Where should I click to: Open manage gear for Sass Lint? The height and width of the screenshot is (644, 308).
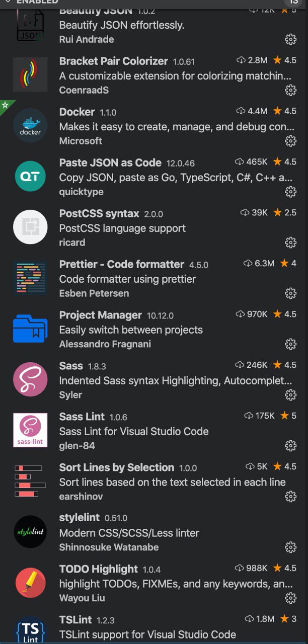tap(290, 446)
